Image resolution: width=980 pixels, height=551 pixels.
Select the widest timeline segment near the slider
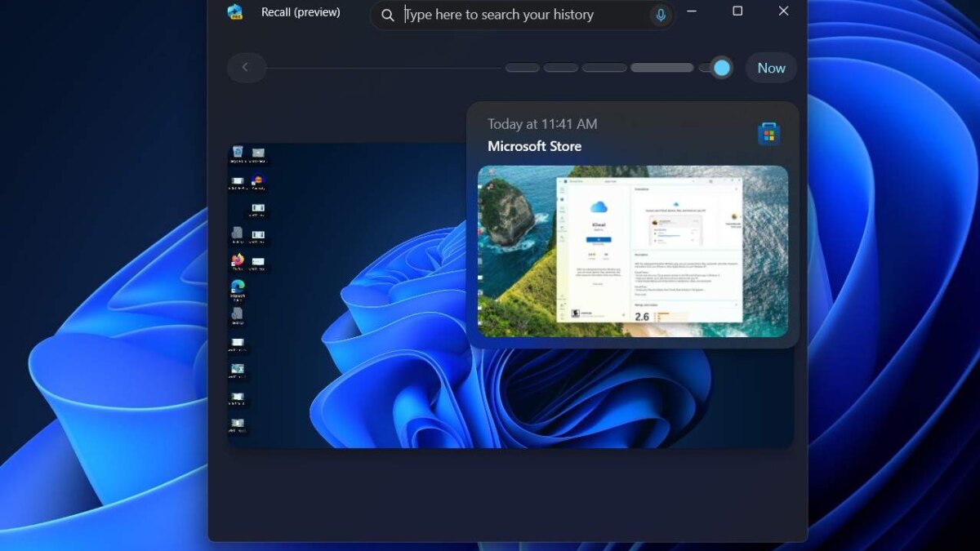tap(661, 67)
